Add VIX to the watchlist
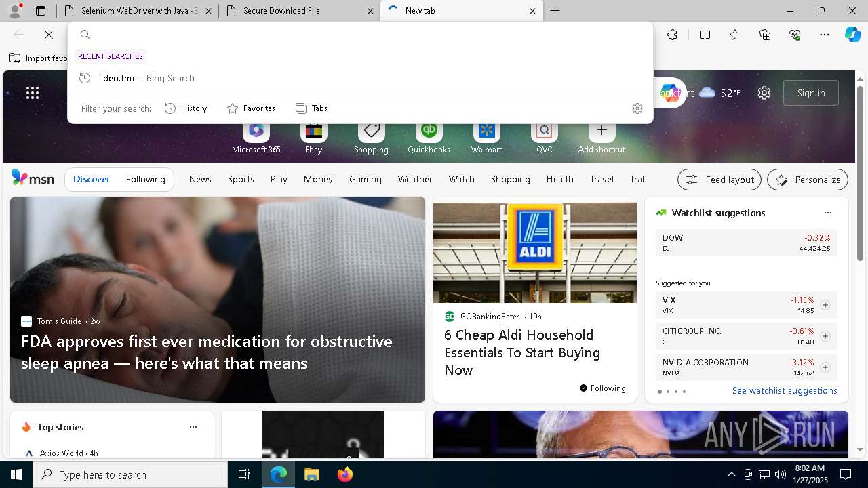The height and width of the screenshot is (488, 868). (x=825, y=305)
